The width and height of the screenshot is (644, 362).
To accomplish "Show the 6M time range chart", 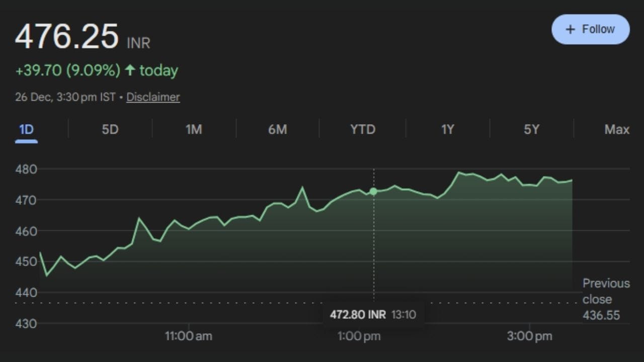I will 277,130.
